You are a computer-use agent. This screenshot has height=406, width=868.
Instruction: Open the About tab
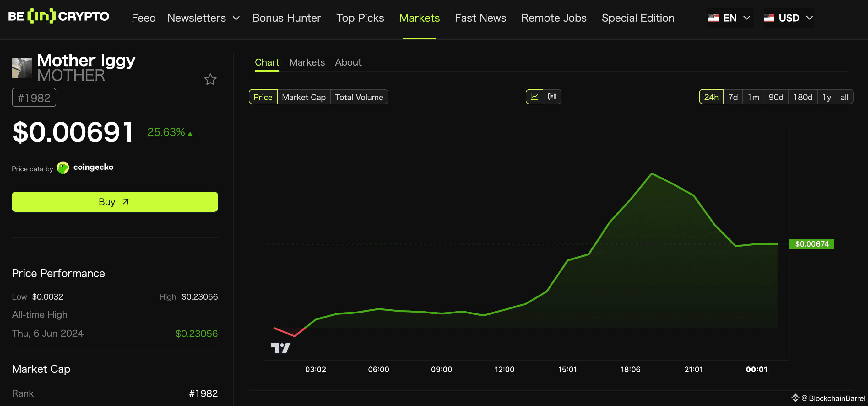coord(348,62)
